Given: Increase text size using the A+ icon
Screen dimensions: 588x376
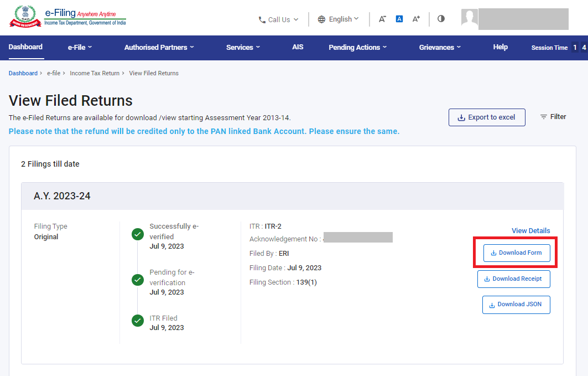Looking at the screenshot, I should tap(416, 18).
